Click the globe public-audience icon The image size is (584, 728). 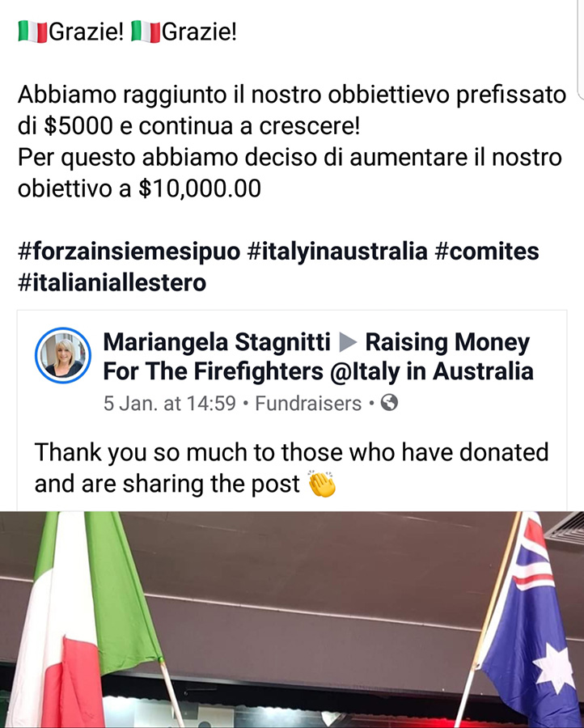(389, 403)
